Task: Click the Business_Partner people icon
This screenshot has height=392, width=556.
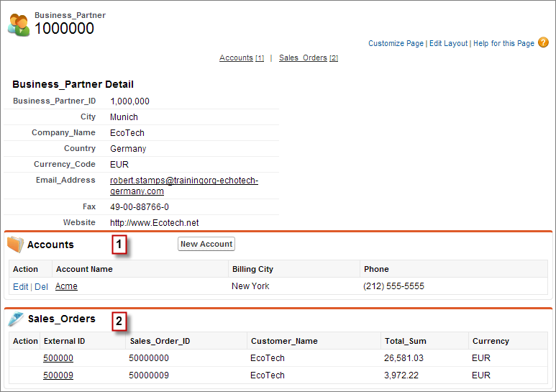Action: (x=19, y=24)
